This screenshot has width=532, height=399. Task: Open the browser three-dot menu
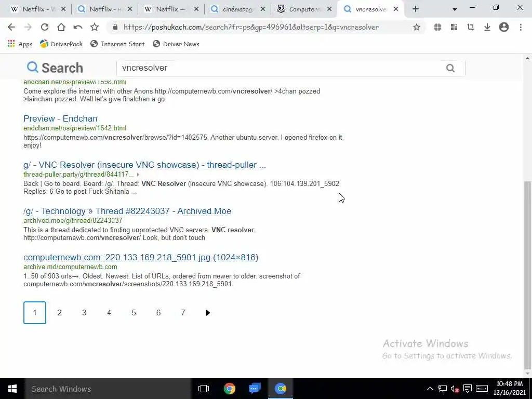coord(521,27)
